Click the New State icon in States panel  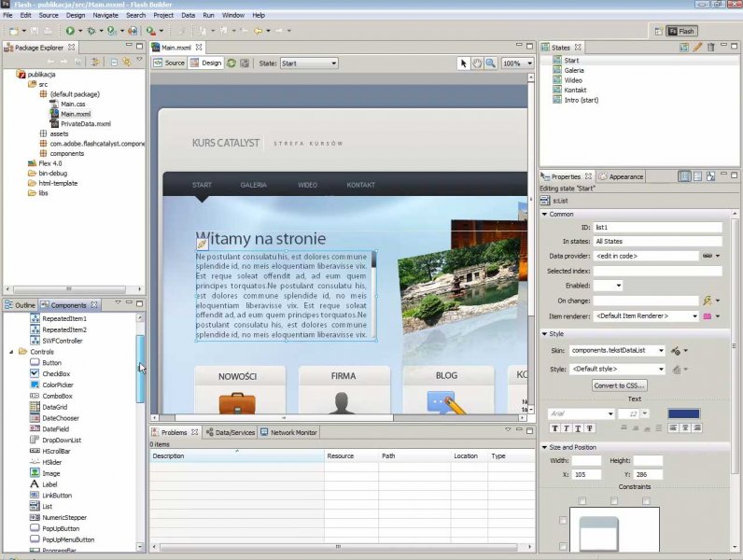tap(684, 47)
